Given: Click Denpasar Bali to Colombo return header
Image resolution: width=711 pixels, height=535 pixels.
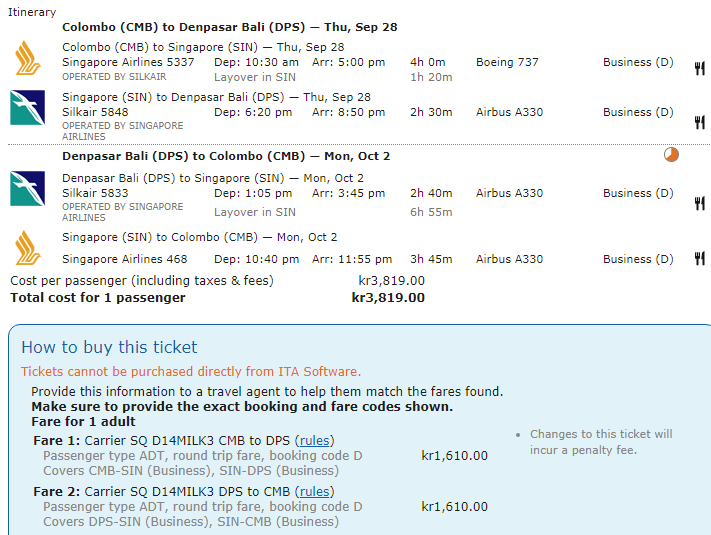Looking at the screenshot, I should [226, 156].
